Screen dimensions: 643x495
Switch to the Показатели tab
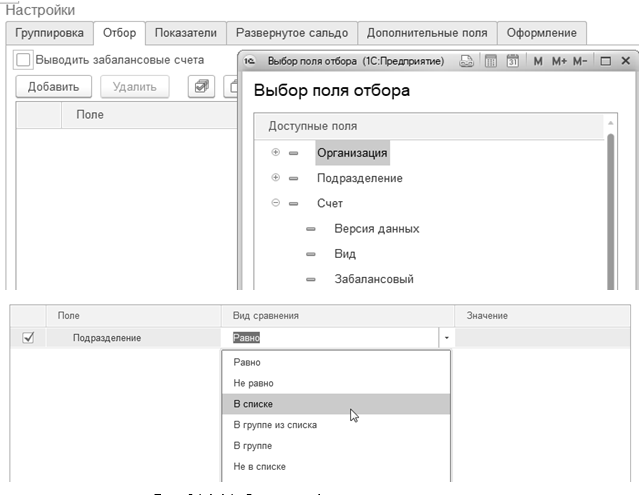coord(185,33)
